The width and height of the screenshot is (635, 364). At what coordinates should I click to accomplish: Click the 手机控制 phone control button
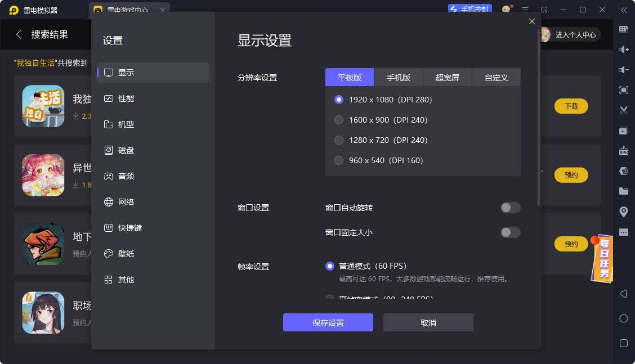pyautogui.click(x=470, y=9)
